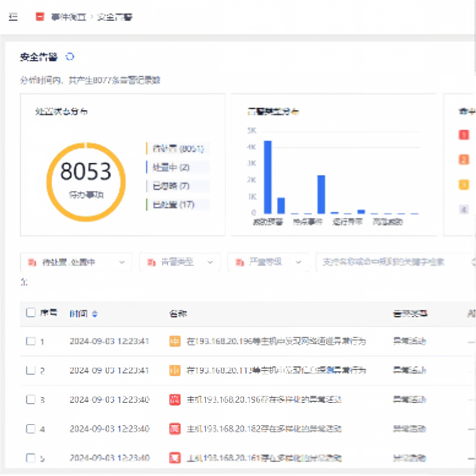This screenshot has height=476, width=476.
Task: Select the 已忽略 (7) legend entry
Action: click(x=178, y=186)
